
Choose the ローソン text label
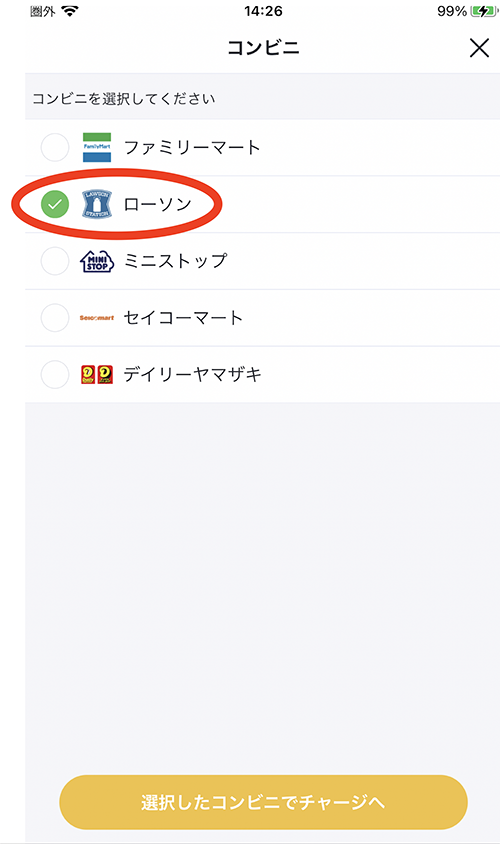coord(158,204)
